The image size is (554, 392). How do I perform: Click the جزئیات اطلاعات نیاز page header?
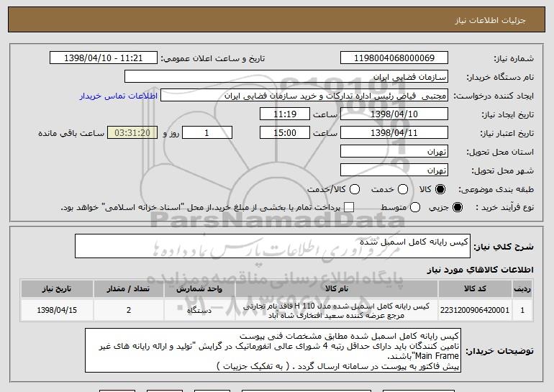coord(490,20)
